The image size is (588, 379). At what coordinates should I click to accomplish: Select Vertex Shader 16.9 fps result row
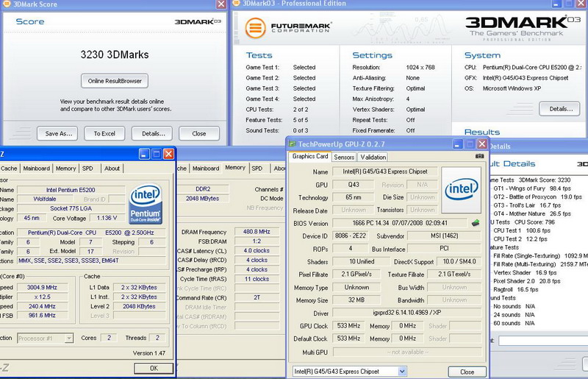click(x=525, y=273)
